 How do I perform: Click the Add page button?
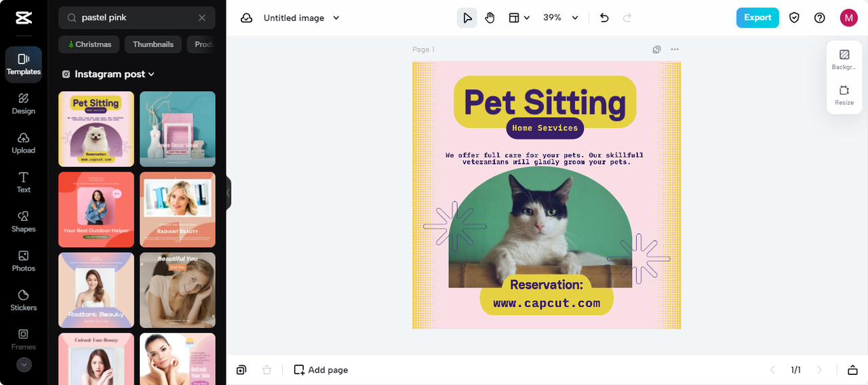[321, 370]
